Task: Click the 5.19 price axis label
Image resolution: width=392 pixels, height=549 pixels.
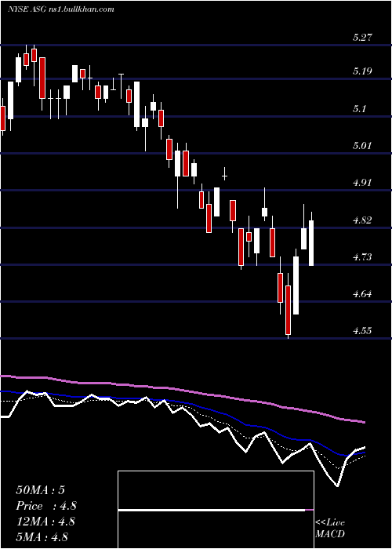Action: (x=362, y=71)
